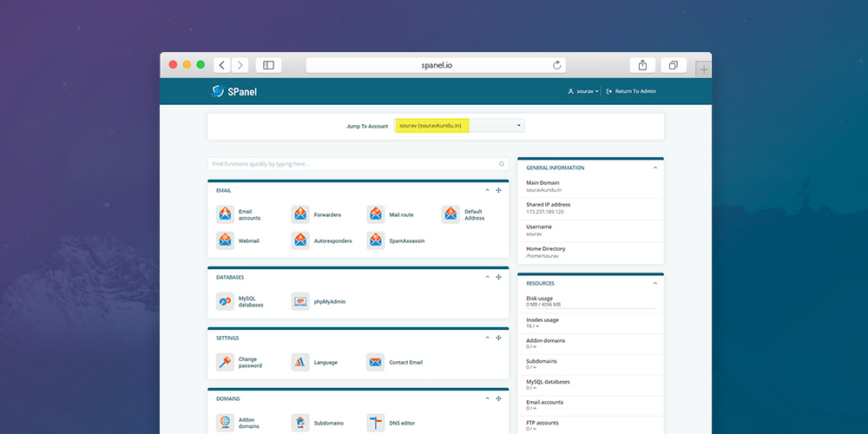Open sourav user menu
This screenshot has height=434, width=868.
[x=583, y=91]
